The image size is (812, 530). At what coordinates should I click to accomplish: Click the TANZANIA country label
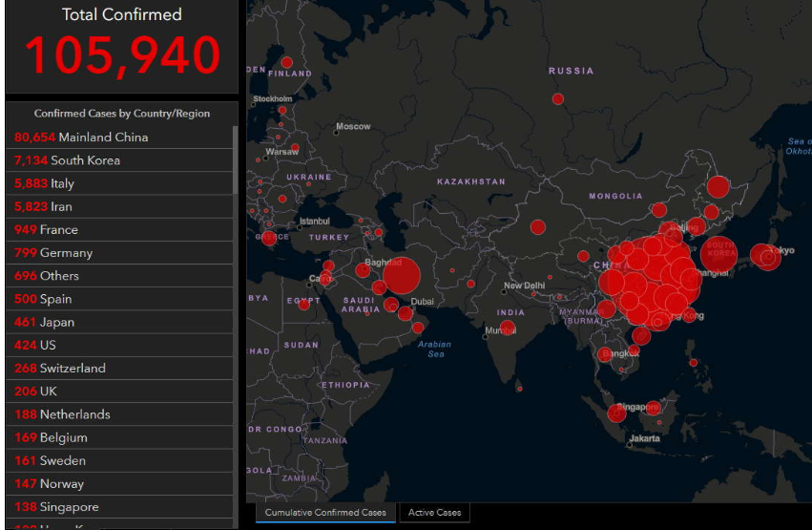point(325,440)
